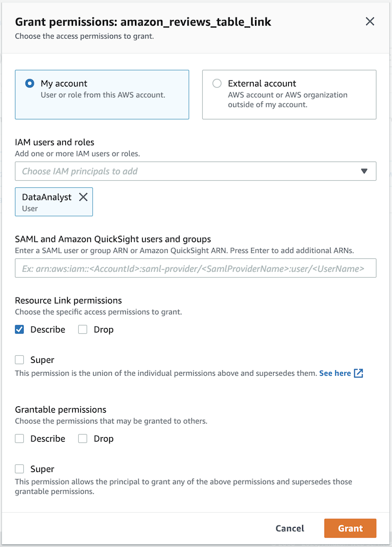392x547 pixels.
Task: Expand the IAM principals dropdown arrow
Action: pos(364,171)
